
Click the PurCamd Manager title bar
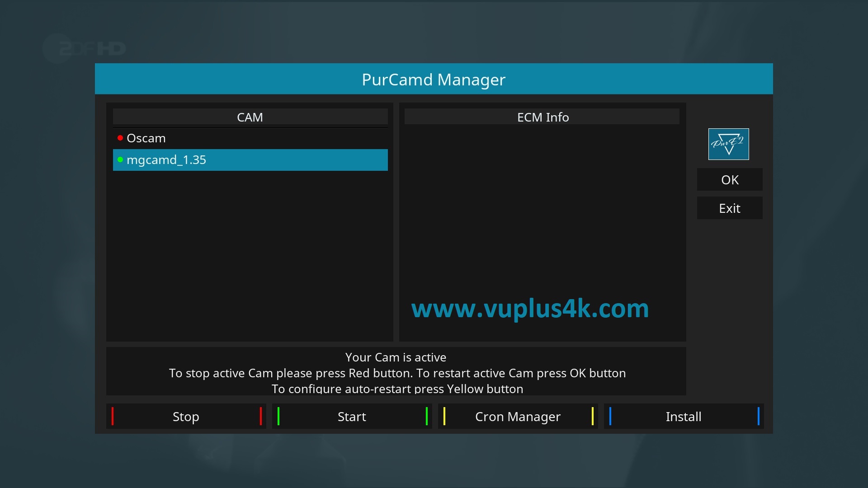tap(434, 79)
